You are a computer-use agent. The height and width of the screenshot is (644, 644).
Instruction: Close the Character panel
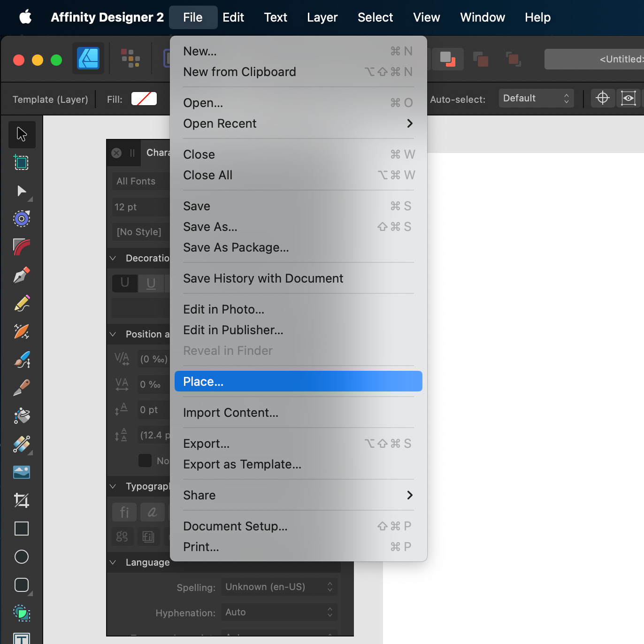(x=116, y=153)
